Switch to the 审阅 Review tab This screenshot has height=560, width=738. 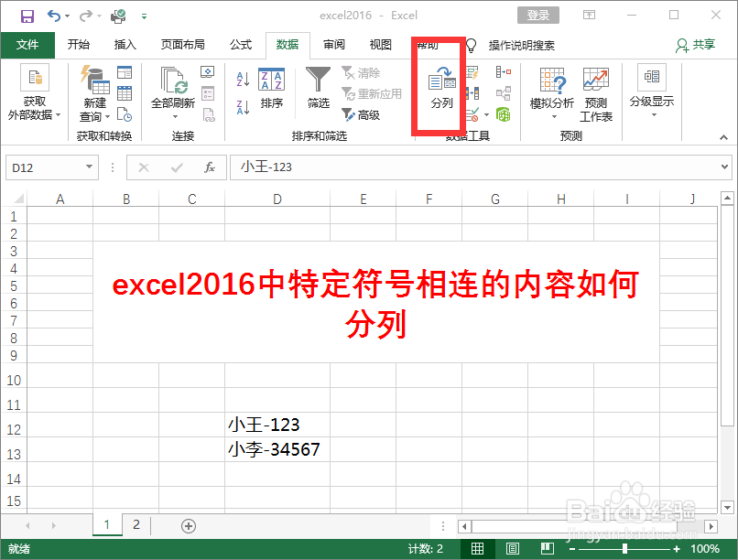(x=333, y=45)
